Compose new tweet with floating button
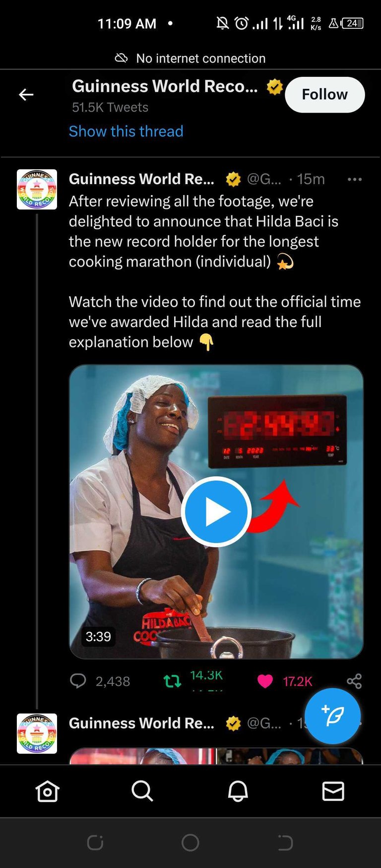 (x=332, y=716)
